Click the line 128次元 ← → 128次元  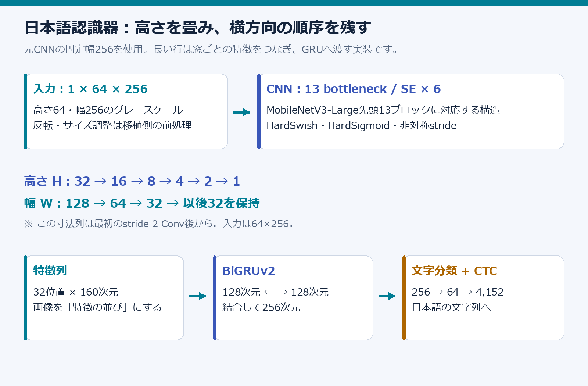click(276, 292)
